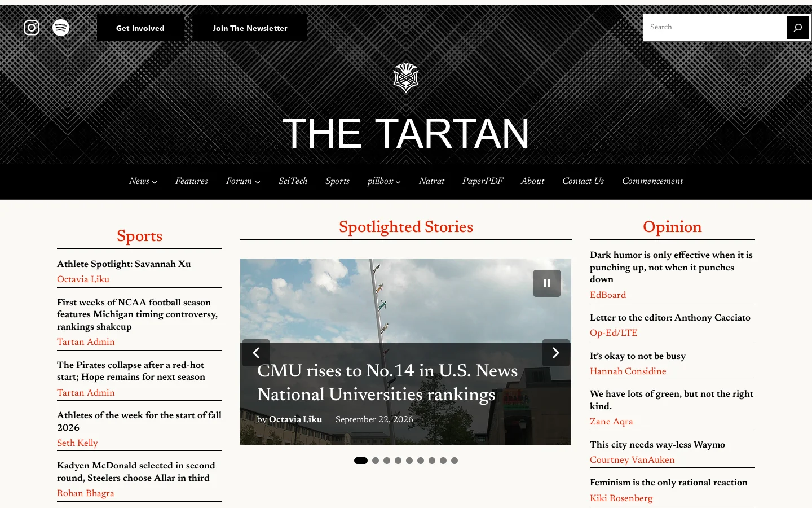This screenshot has width=812, height=508.
Task: Jump to third slide indicator dot
Action: [x=387, y=461]
